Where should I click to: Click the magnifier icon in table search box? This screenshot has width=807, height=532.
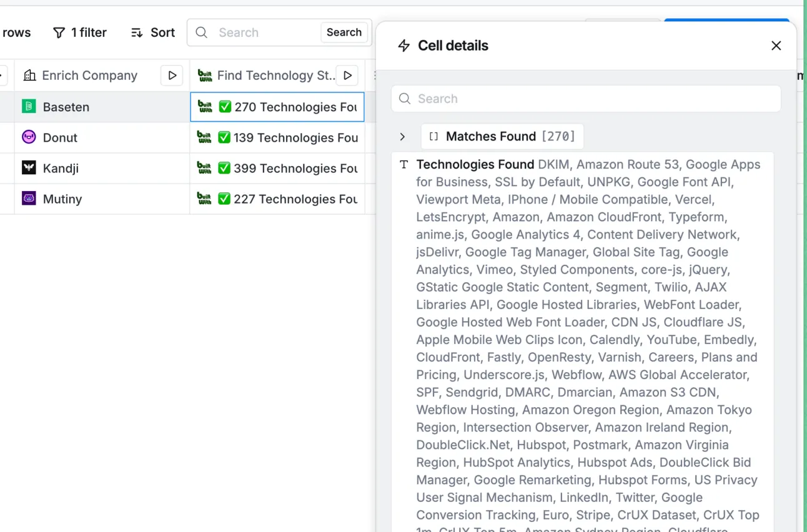point(201,32)
